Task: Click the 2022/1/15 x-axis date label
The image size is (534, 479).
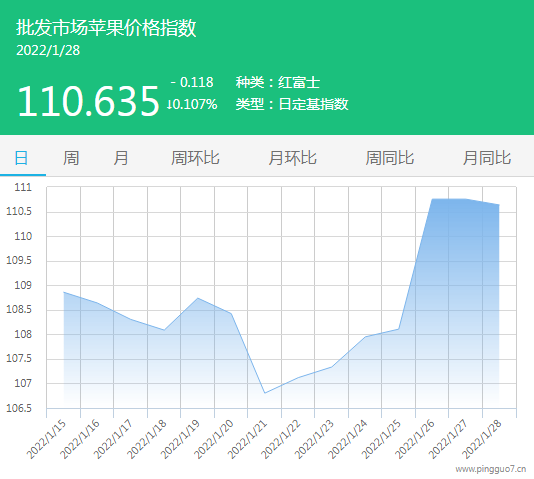Action: point(46,439)
